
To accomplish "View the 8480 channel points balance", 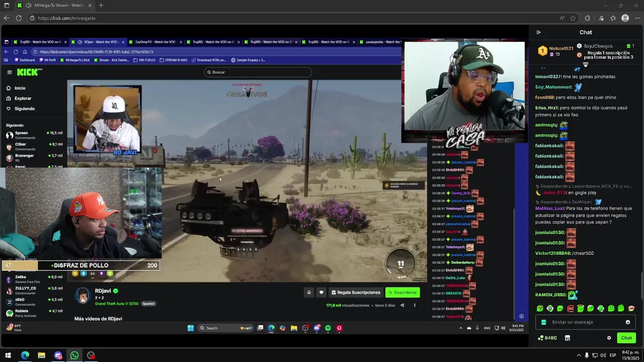I will [547, 338].
